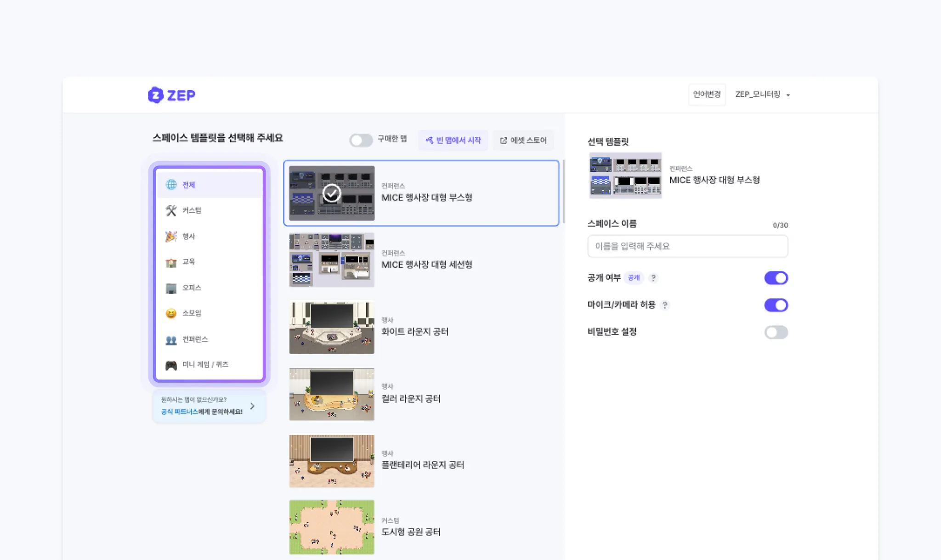The width and height of the screenshot is (941, 560).
Task: Enable the 구매한 맵 toggle
Action: point(361,140)
